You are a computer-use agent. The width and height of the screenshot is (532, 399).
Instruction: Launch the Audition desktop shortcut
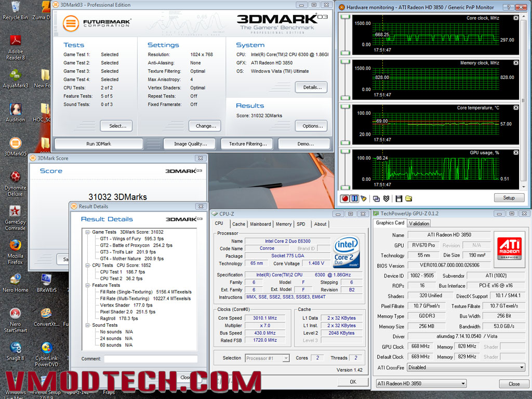[x=15, y=113]
